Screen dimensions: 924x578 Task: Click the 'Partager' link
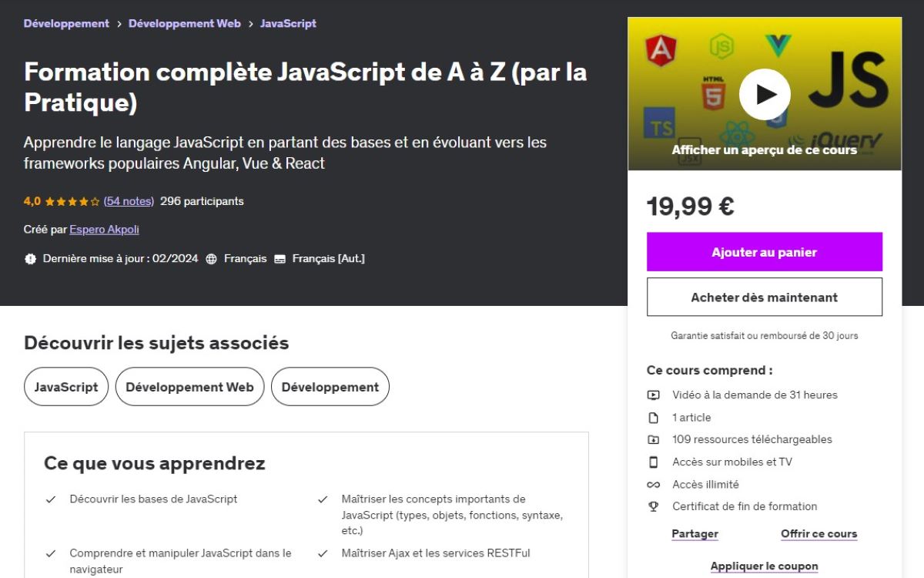coord(695,533)
